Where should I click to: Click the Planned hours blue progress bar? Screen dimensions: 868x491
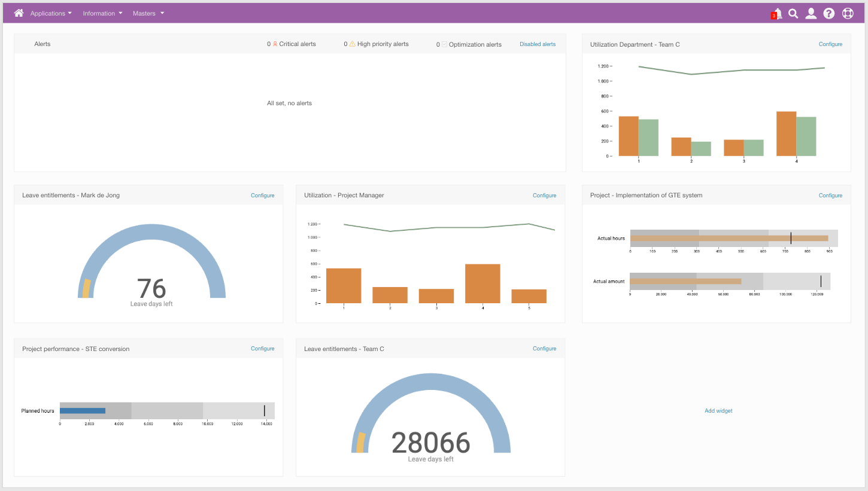click(83, 411)
